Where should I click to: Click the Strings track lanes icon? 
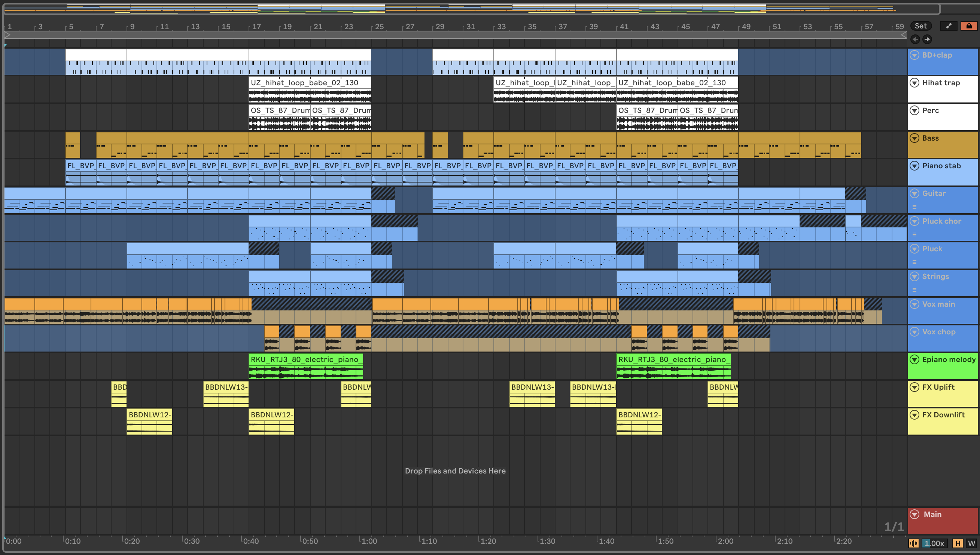(x=914, y=290)
